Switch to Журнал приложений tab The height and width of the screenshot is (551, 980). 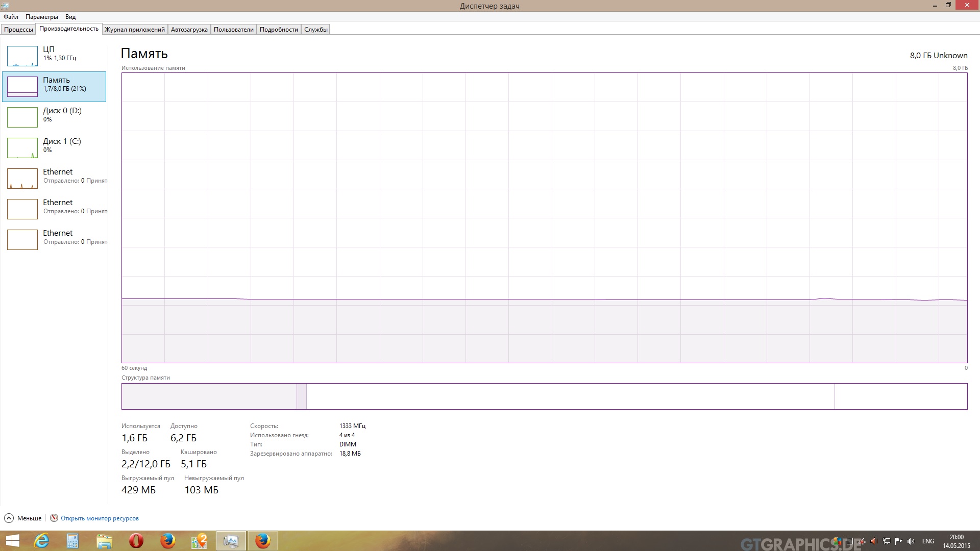[x=135, y=30]
